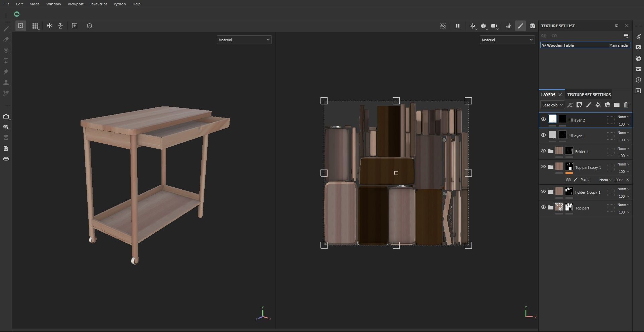Toggle visibility of Wooden Table texture set

tap(544, 45)
